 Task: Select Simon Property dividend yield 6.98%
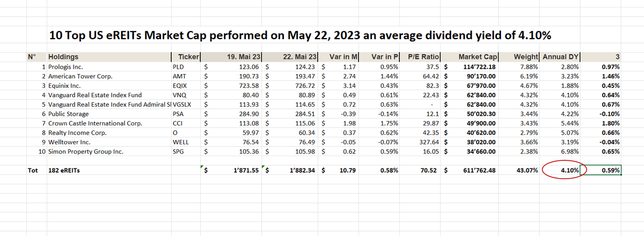[x=560, y=151]
